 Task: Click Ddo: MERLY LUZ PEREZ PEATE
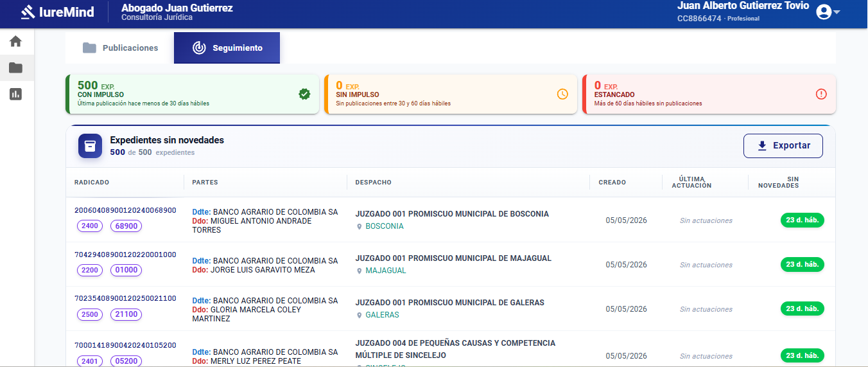coord(247,361)
